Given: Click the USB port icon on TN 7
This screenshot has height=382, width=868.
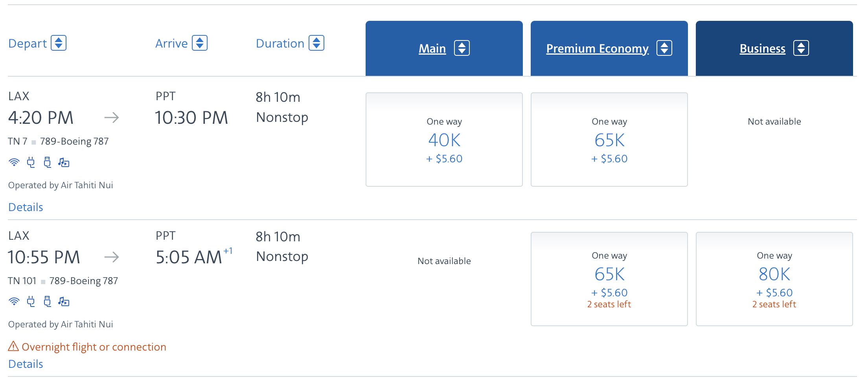Looking at the screenshot, I should coord(47,162).
